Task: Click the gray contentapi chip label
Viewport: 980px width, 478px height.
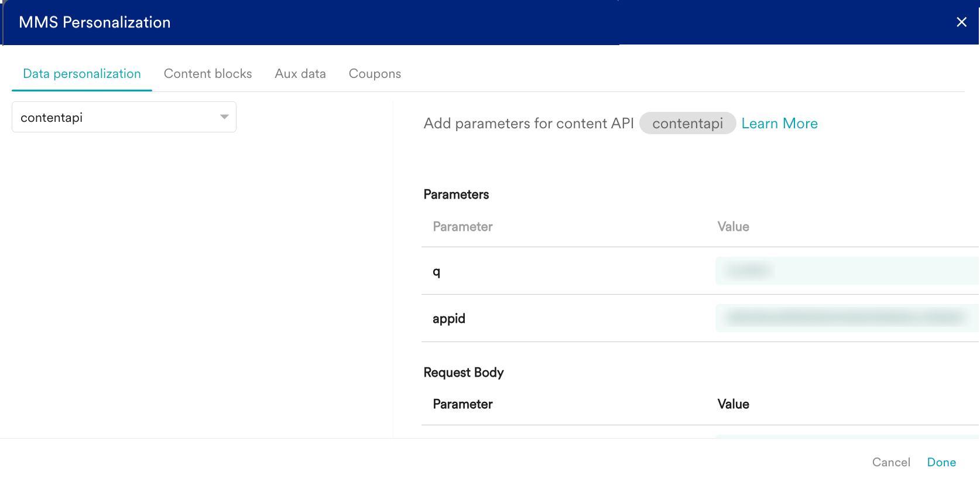Action: 687,124
